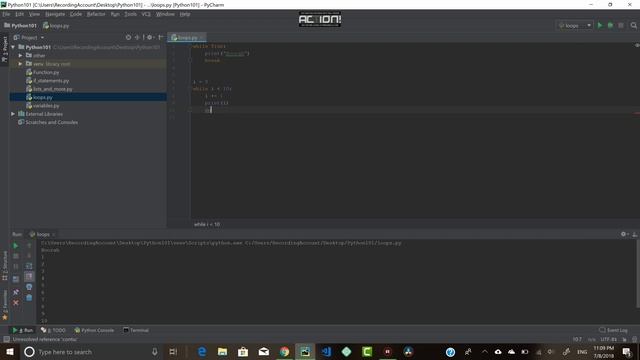
Task: Rerun loops from the Run panel green arrow
Action: (16, 246)
